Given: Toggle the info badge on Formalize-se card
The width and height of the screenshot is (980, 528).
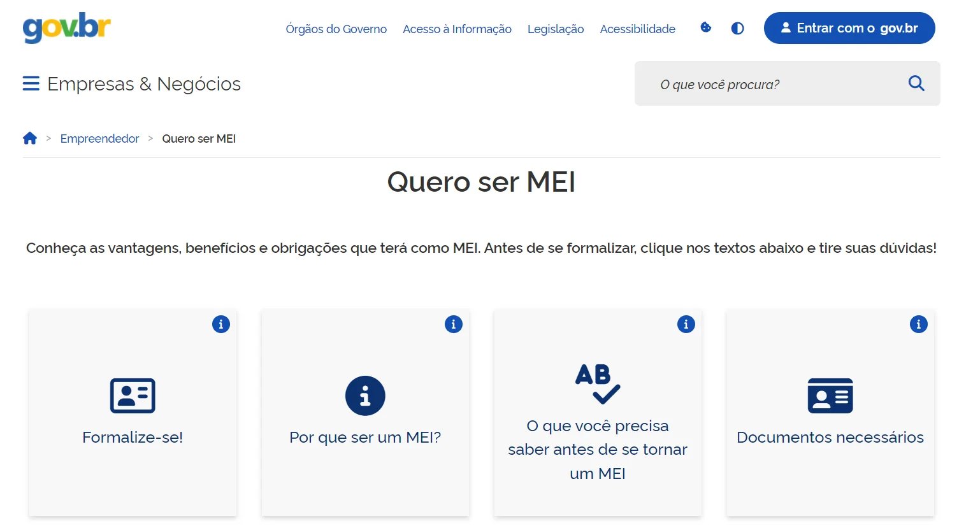Looking at the screenshot, I should point(220,324).
